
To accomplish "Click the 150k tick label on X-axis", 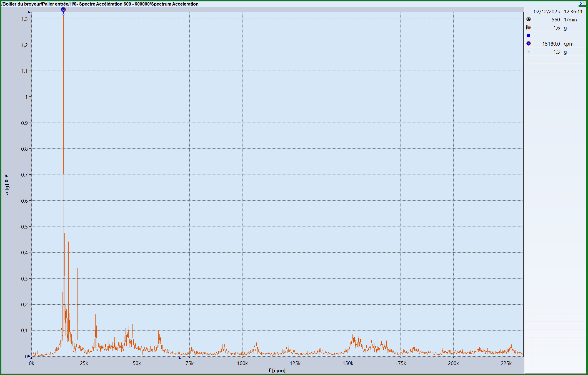I will pos(348,363).
